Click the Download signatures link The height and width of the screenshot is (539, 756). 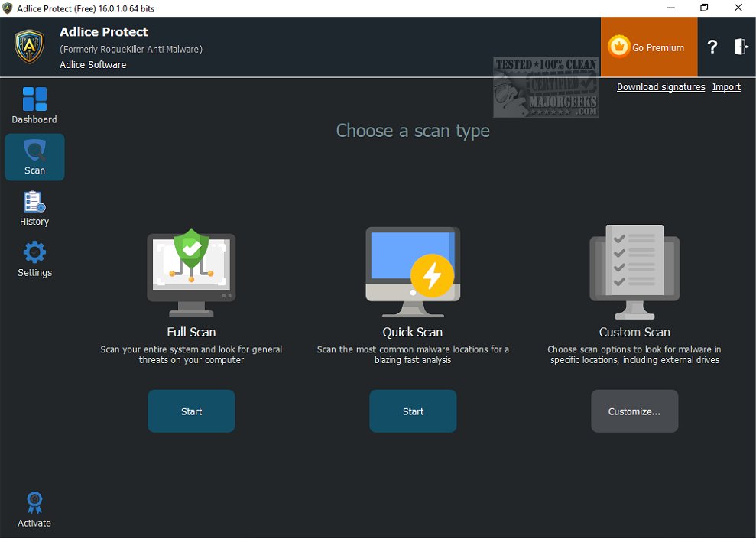click(661, 87)
